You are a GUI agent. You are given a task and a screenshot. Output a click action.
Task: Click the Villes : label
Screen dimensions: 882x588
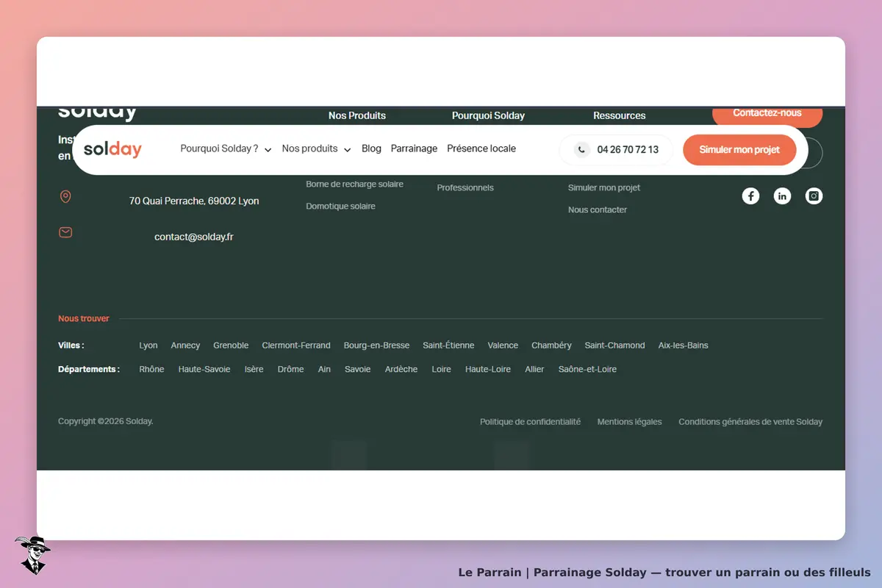click(x=71, y=345)
